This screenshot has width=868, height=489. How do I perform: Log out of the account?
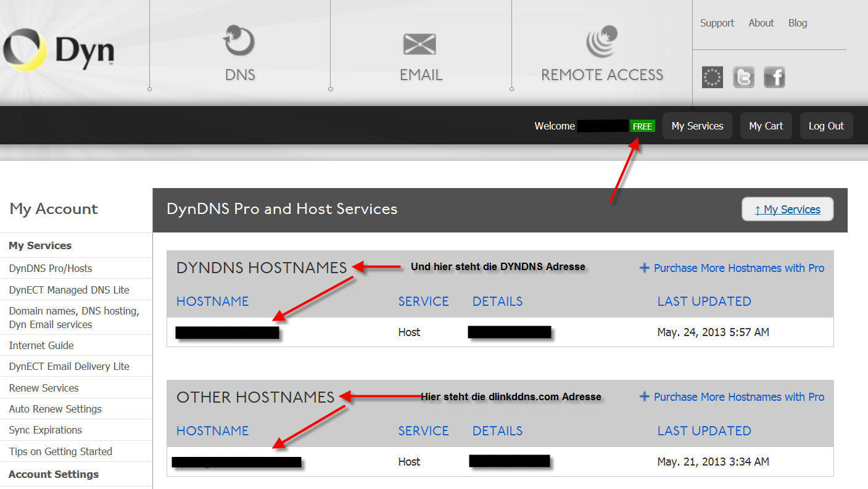click(x=826, y=126)
